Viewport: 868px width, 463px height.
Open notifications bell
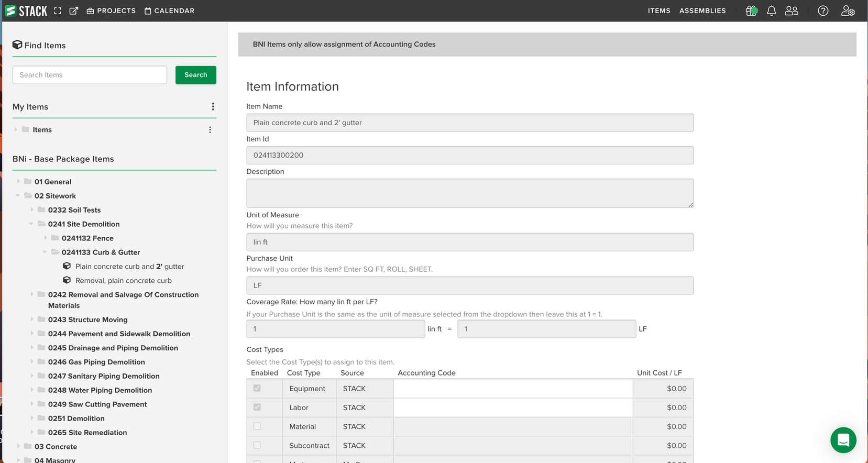(x=771, y=10)
